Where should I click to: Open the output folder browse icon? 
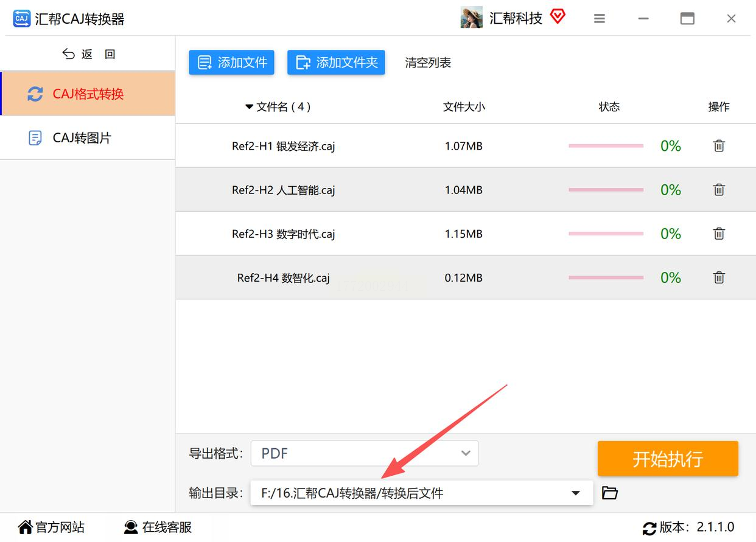pyautogui.click(x=610, y=493)
